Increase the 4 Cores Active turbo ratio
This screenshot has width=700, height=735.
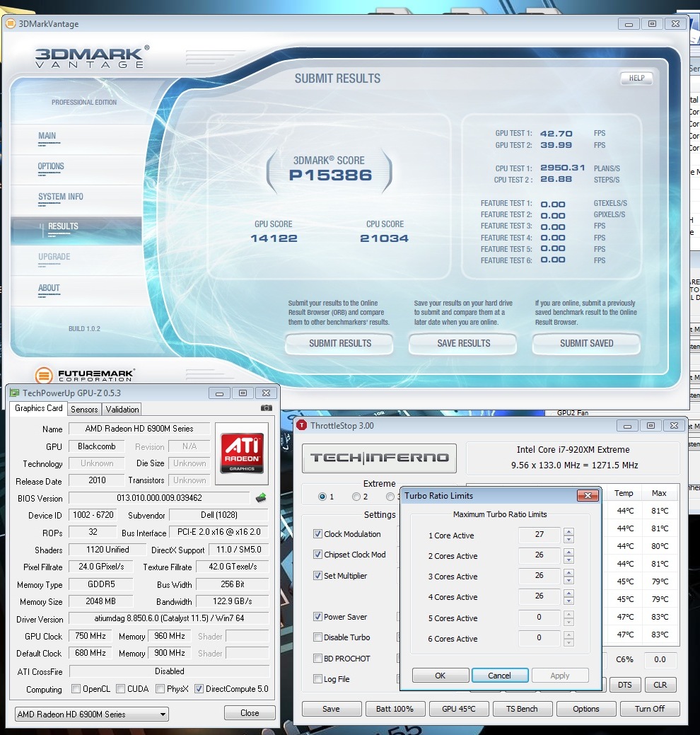coord(568,594)
